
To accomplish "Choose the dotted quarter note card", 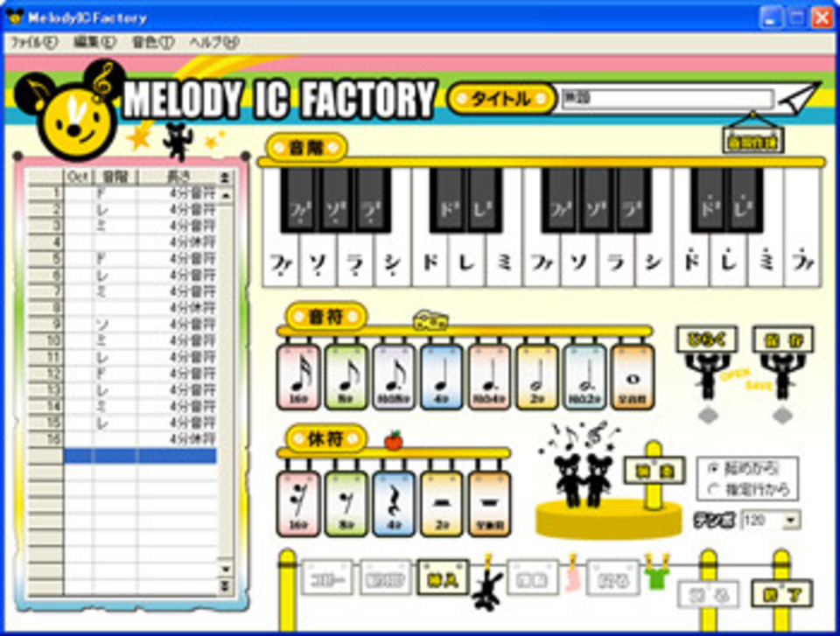I will tap(490, 377).
